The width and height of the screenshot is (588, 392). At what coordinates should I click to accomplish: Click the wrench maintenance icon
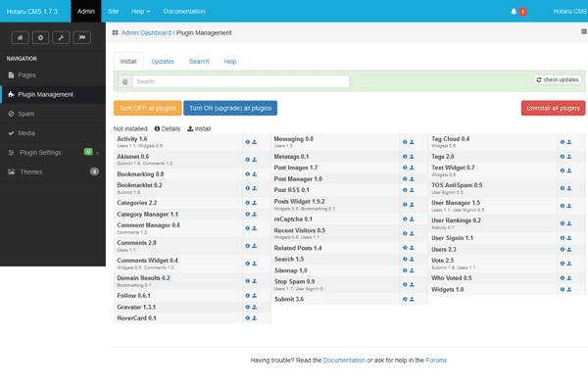pyautogui.click(x=63, y=37)
